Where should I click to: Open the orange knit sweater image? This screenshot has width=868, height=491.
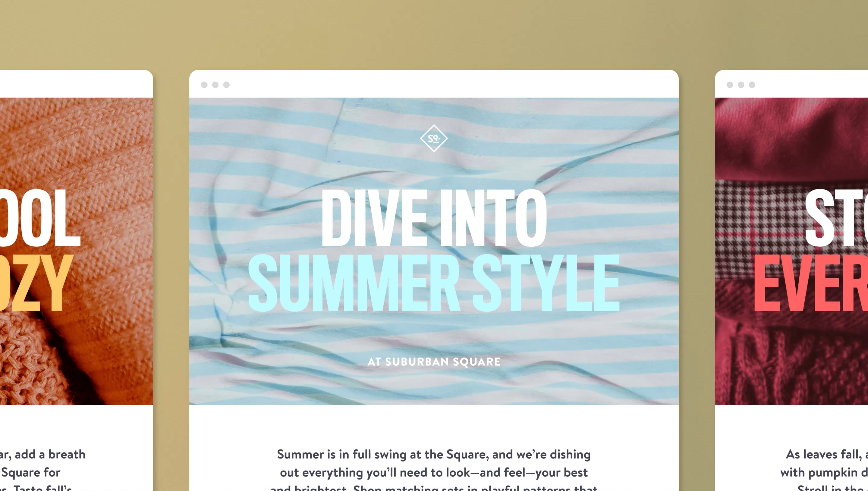77,251
